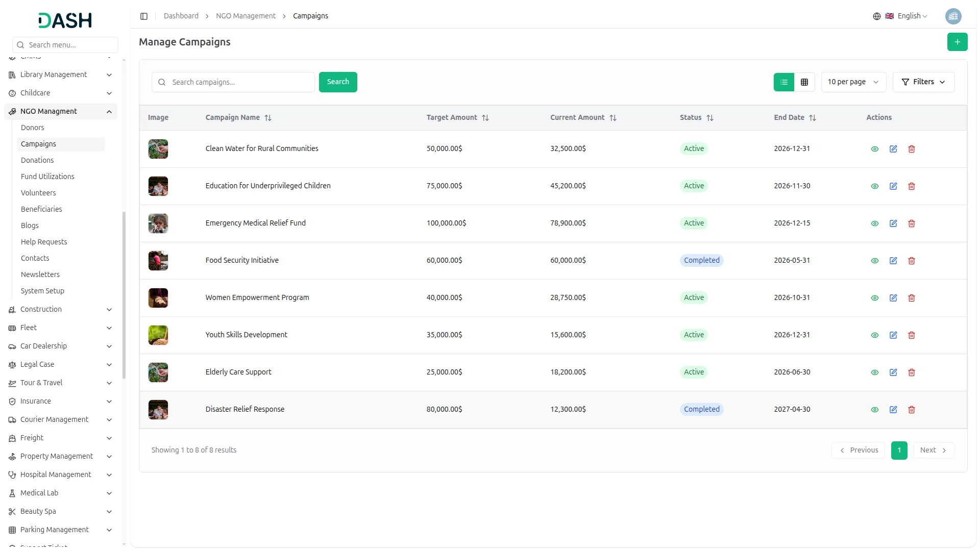Open the 10 per page dropdown

coord(853,82)
